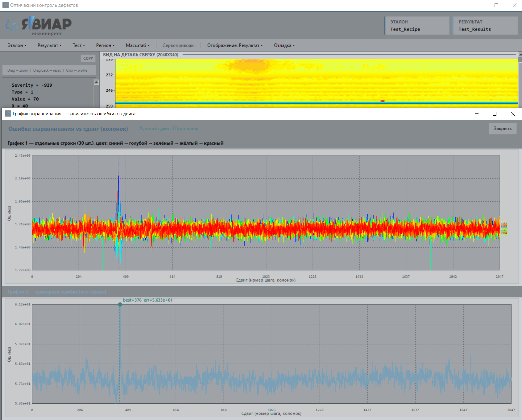Open the Отладка menu
The width and height of the screenshot is (522, 420).
[284, 45]
